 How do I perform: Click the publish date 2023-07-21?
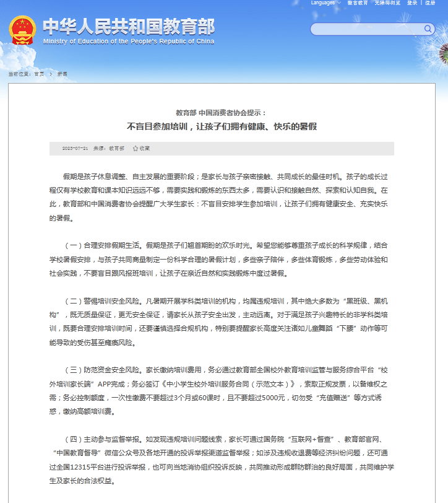75,149
